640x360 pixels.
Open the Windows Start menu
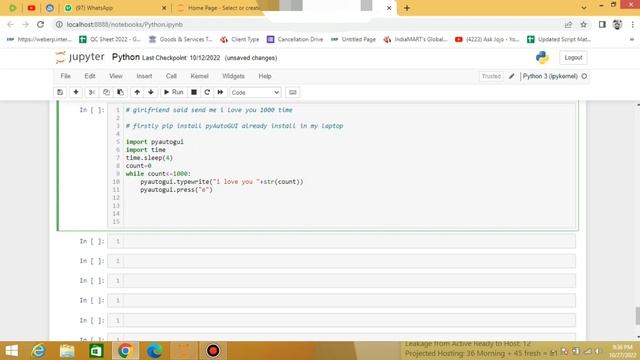(12, 351)
